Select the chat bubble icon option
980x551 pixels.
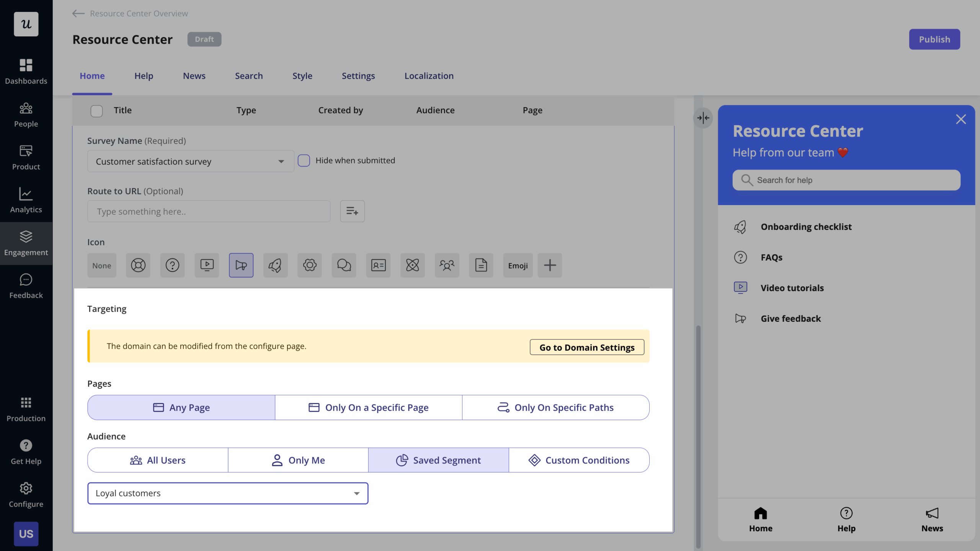click(x=344, y=265)
